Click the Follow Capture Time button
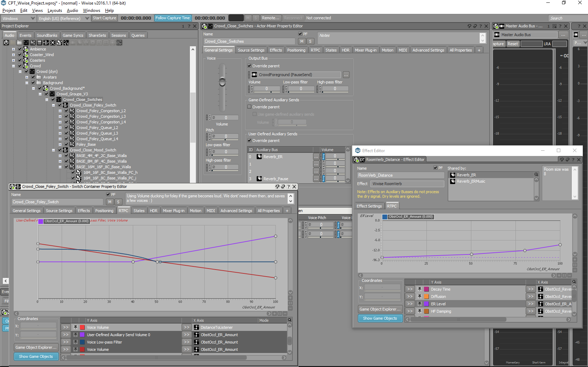The height and width of the screenshot is (367, 588). [x=173, y=18]
